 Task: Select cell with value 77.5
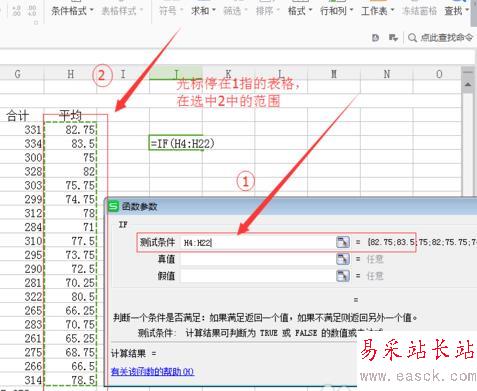70,241
